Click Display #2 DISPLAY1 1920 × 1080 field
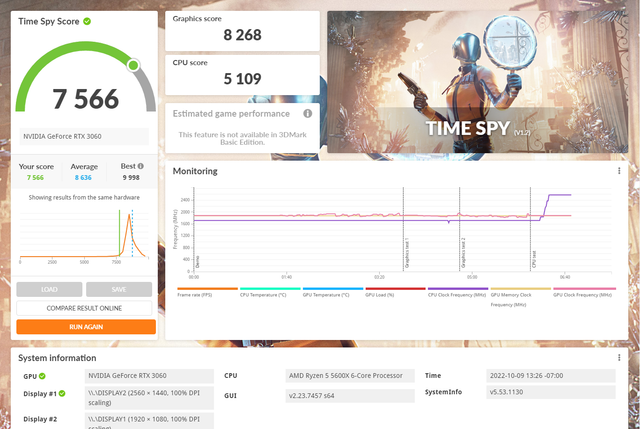Viewport: 640px width, 429px height. (x=149, y=421)
